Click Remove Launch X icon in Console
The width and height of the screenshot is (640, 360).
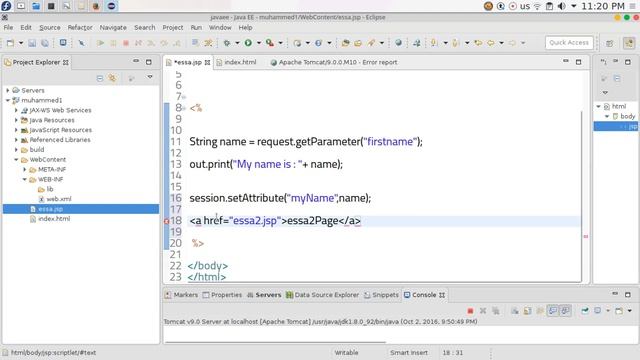[x=483, y=311]
